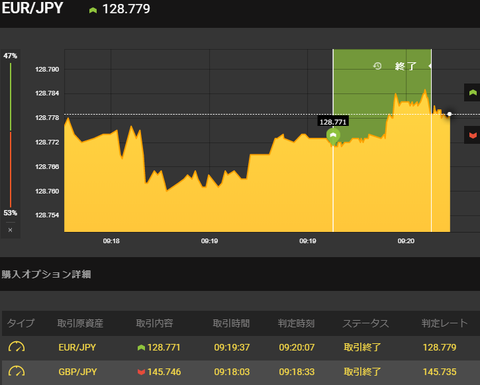Click the 128.760 price axis label
The height and width of the screenshot is (385, 480).
click(x=47, y=191)
